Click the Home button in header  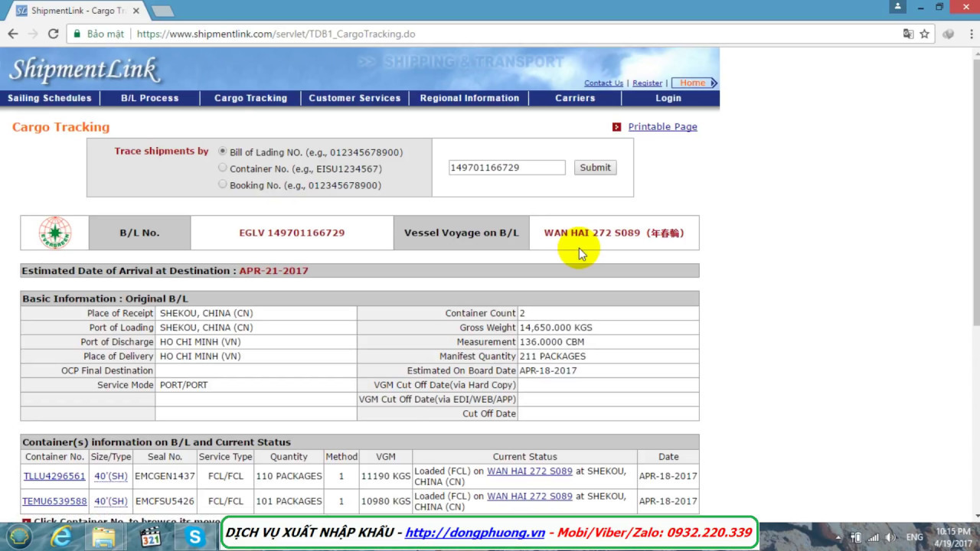pos(694,83)
